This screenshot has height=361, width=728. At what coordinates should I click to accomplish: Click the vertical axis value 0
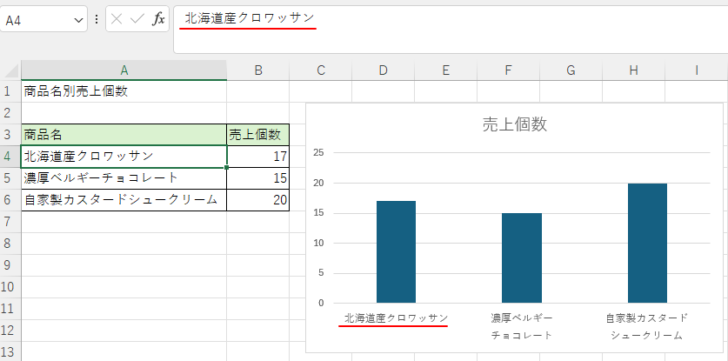pos(321,303)
